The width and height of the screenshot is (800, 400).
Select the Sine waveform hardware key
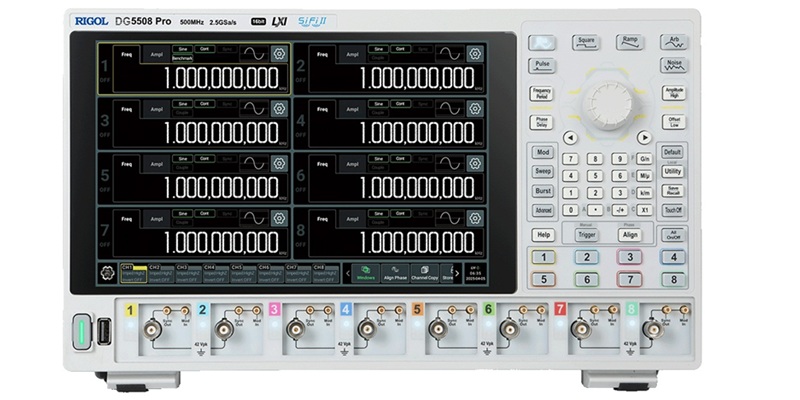click(542, 42)
